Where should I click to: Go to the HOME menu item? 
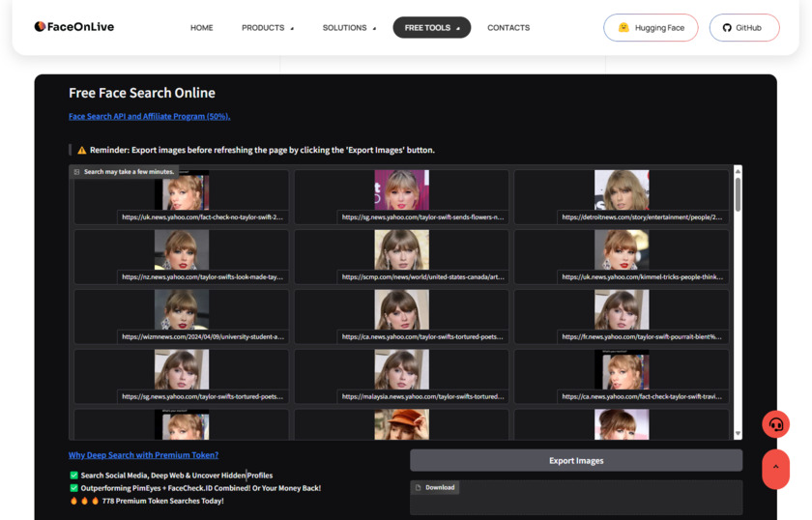[x=202, y=28]
